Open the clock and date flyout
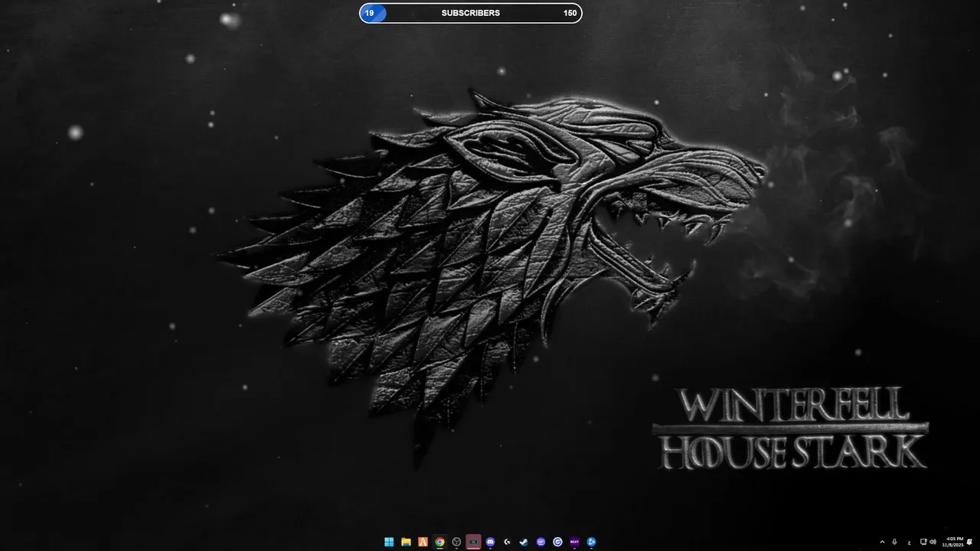 click(954, 542)
